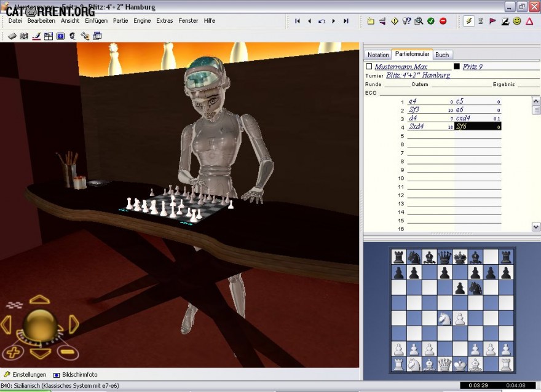Toggle the lightning bolt blitz mode button
The height and width of the screenshot is (392, 541).
click(468, 21)
